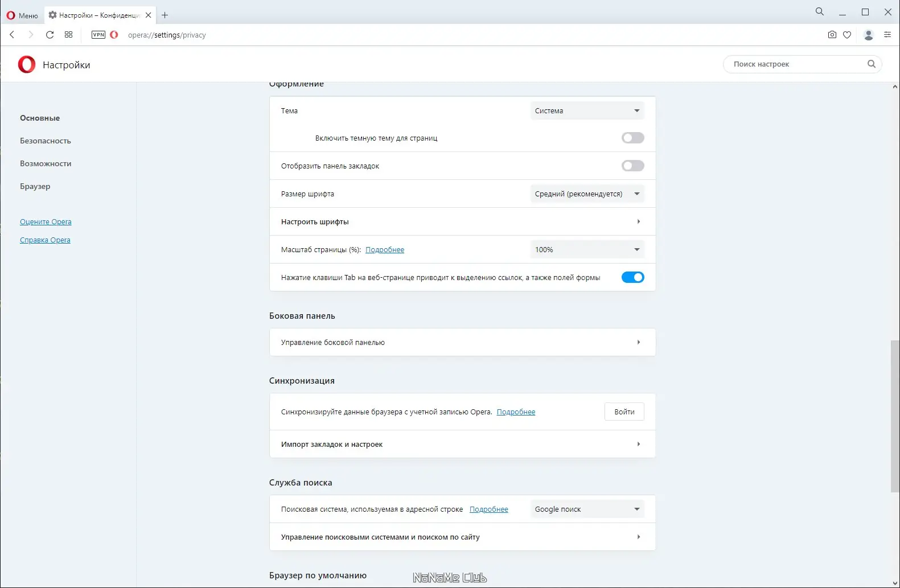Viewport: 900px width, 588px height.
Task: Click the settings page vertical scrollbar
Action: 895,416
